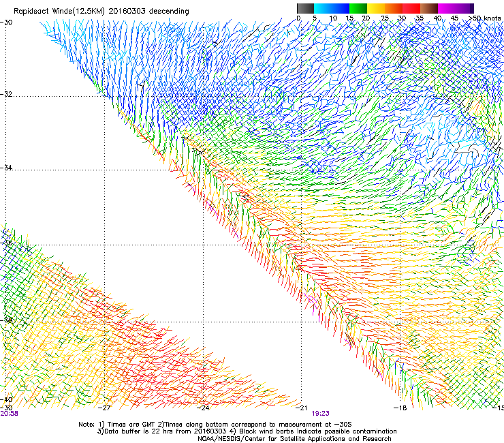The image size is (504, 443).
Task: Click the '-34' latitude axis label
Action: pos(6,168)
